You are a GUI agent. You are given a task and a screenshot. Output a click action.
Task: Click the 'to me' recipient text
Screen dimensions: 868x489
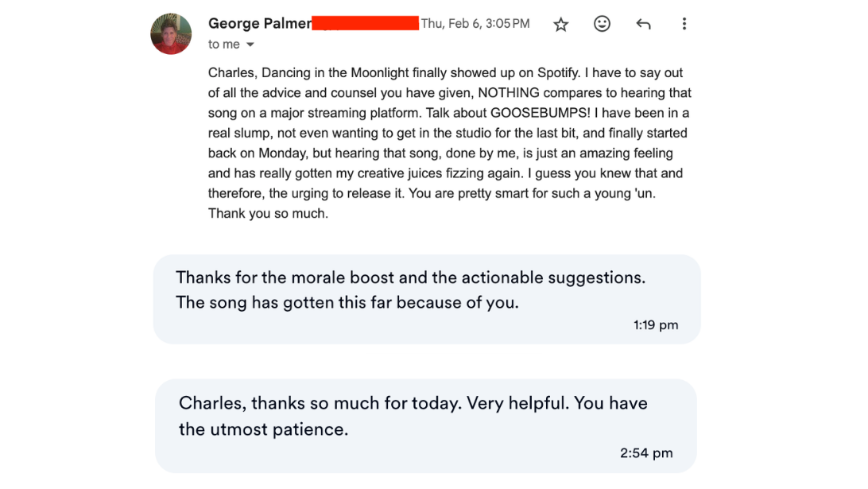pyautogui.click(x=223, y=45)
